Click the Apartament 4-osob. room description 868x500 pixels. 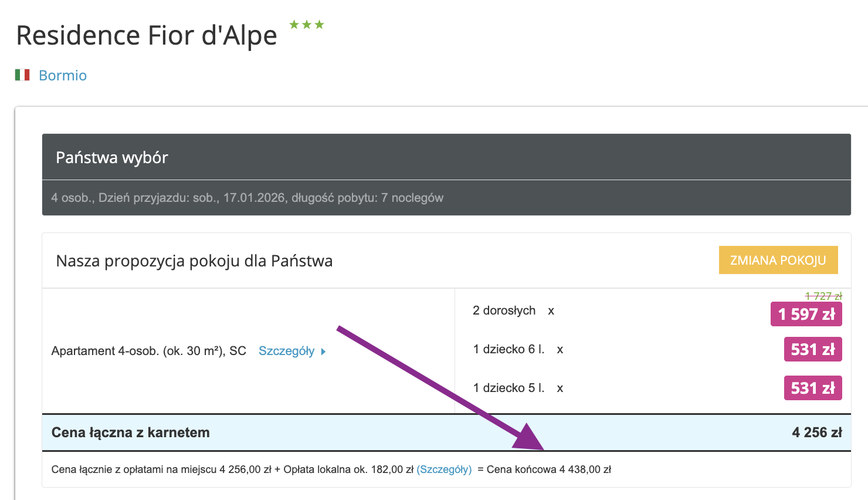(x=149, y=351)
